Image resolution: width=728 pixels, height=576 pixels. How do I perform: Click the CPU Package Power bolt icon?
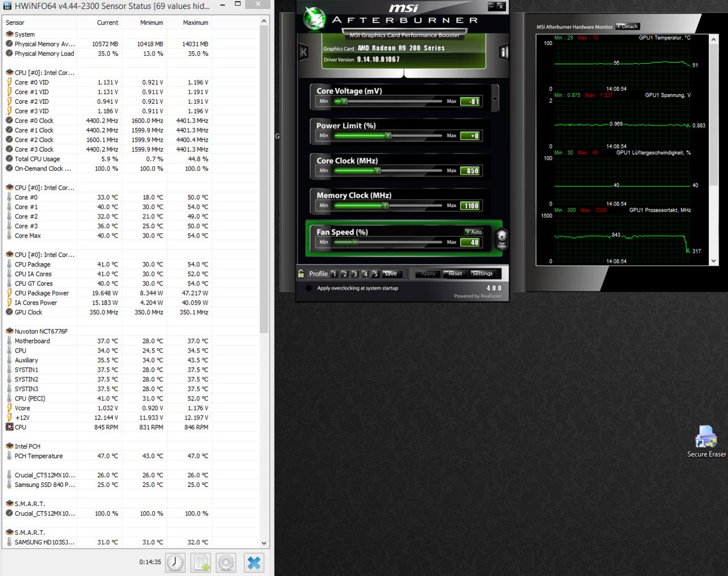pos(9,293)
